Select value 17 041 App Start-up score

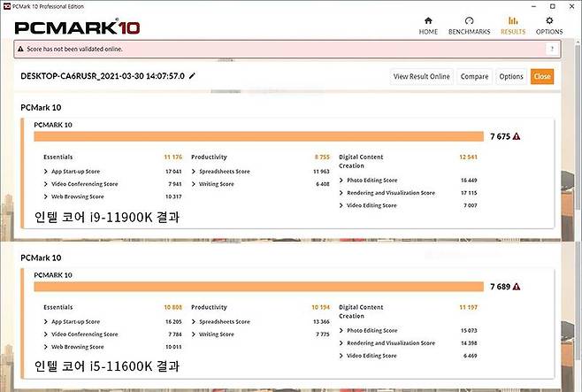point(173,172)
